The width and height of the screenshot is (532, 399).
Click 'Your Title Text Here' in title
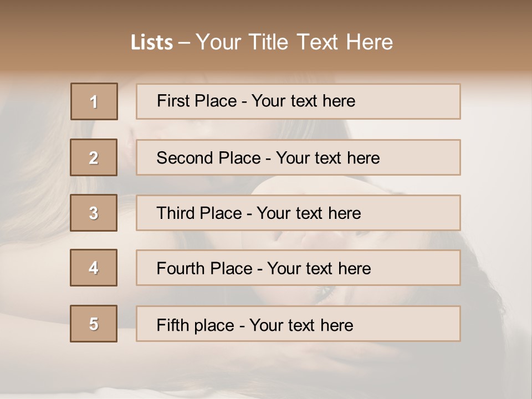click(294, 42)
